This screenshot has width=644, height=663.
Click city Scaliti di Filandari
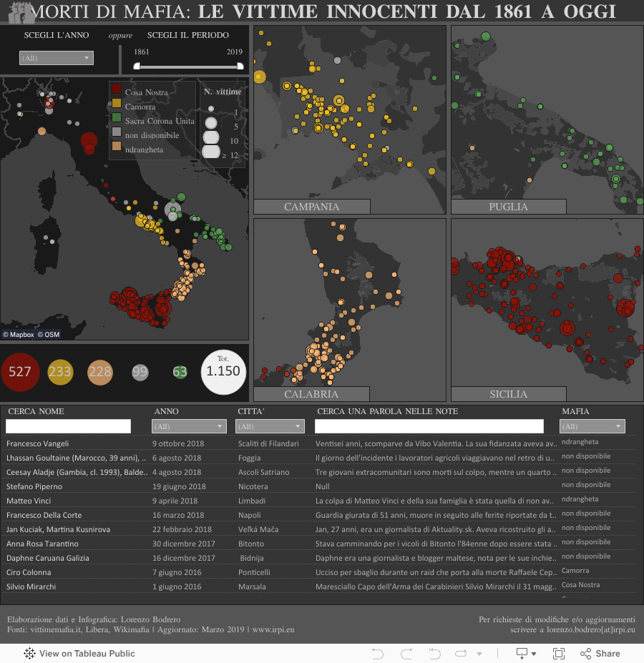(268, 443)
